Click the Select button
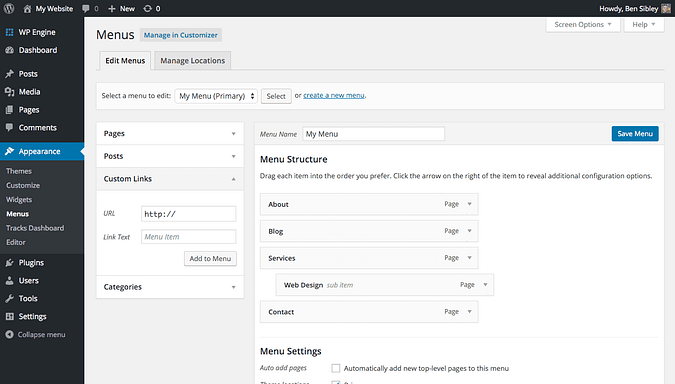Viewport: 675px width, 384px height. pos(276,96)
